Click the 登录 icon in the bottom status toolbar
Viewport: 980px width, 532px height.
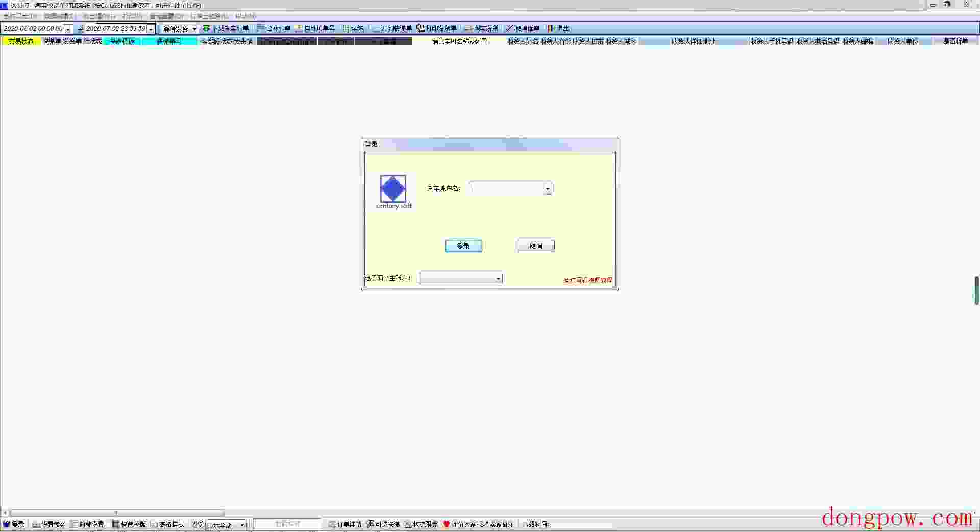pyautogui.click(x=7, y=524)
